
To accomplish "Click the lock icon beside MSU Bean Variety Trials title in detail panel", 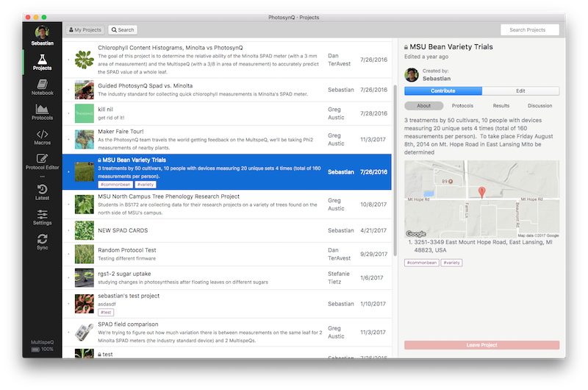I will pos(406,47).
